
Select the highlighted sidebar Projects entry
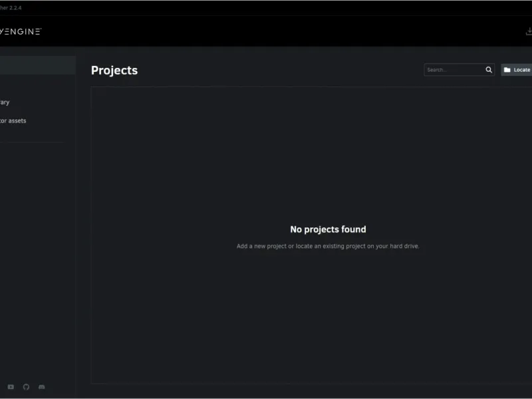[x=38, y=65]
